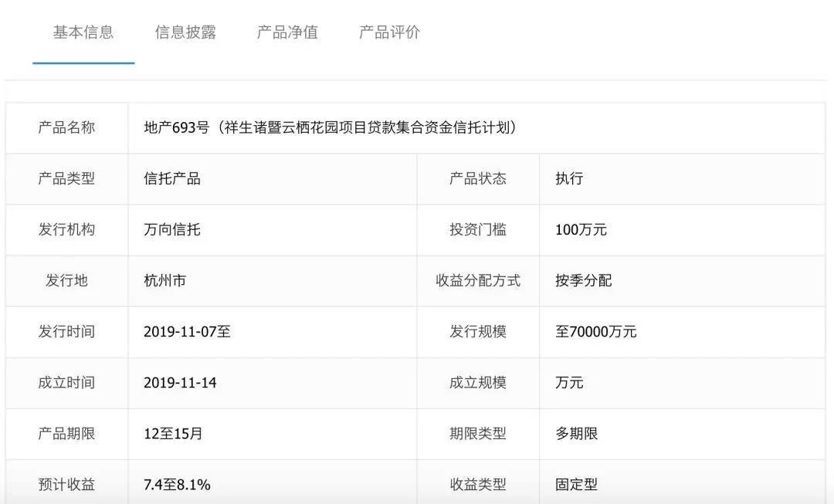Select the 100万元 investment threshold value
The image size is (834, 504).
point(581,229)
